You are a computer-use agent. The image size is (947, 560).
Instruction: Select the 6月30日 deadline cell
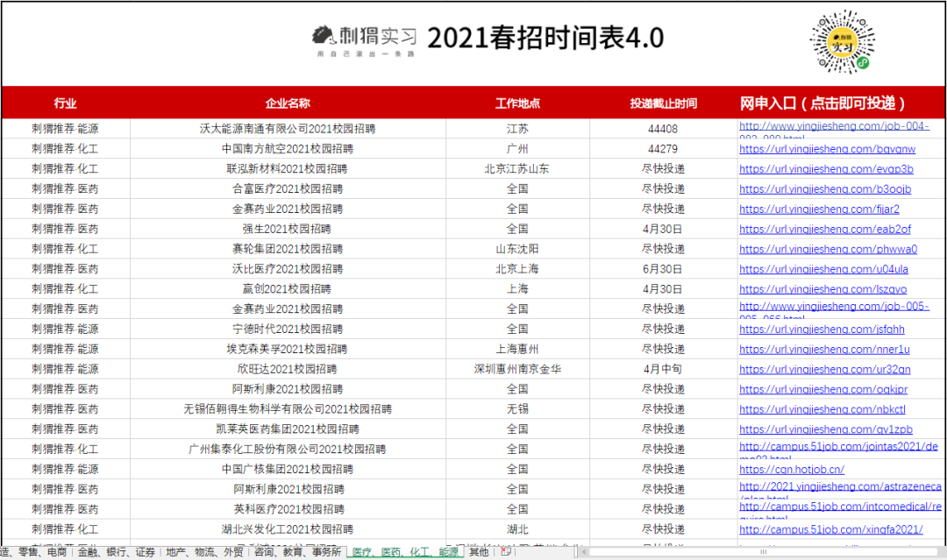tap(663, 268)
